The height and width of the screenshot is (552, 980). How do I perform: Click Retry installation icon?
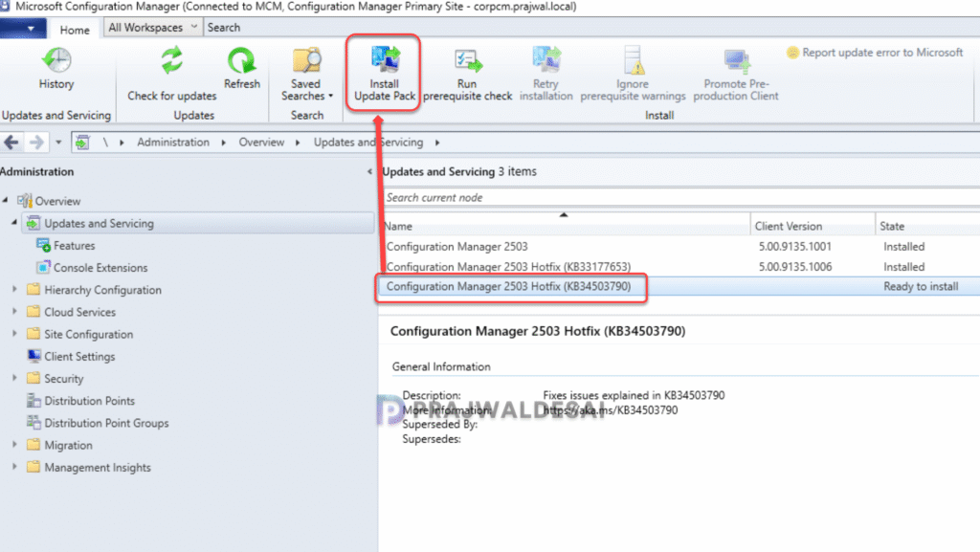coord(546,60)
